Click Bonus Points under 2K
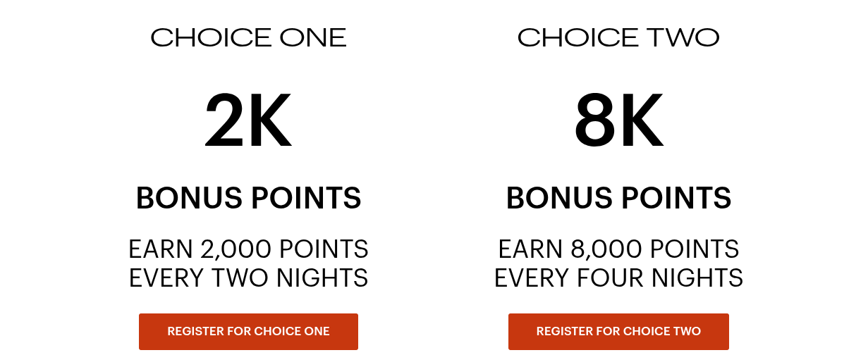The height and width of the screenshot is (355, 868). click(x=248, y=199)
